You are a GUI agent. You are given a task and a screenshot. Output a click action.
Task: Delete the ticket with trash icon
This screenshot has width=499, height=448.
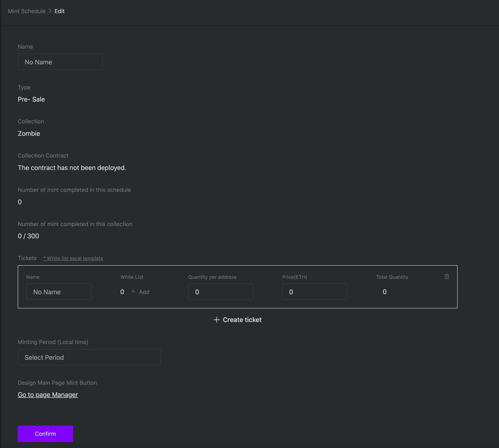447,276
